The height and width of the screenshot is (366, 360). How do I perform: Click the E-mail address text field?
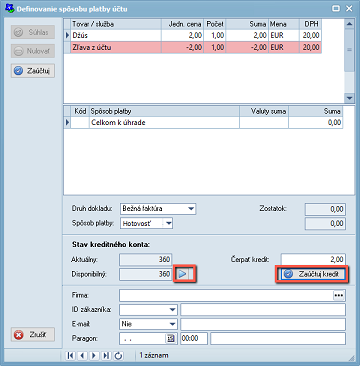263,324
